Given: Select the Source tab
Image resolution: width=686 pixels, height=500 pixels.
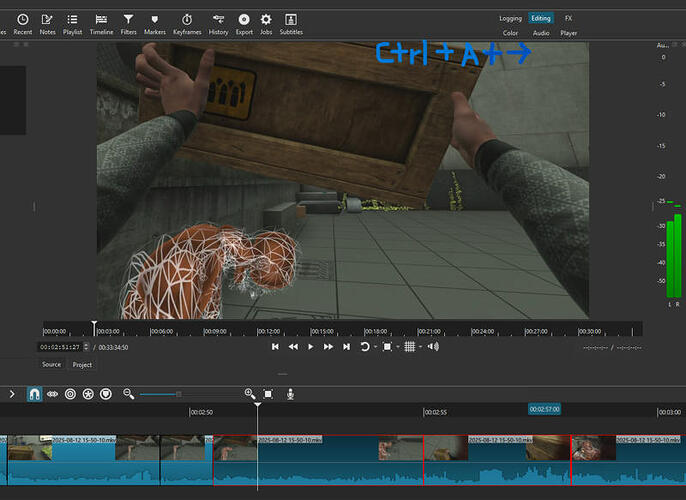Looking at the screenshot, I should [52, 364].
